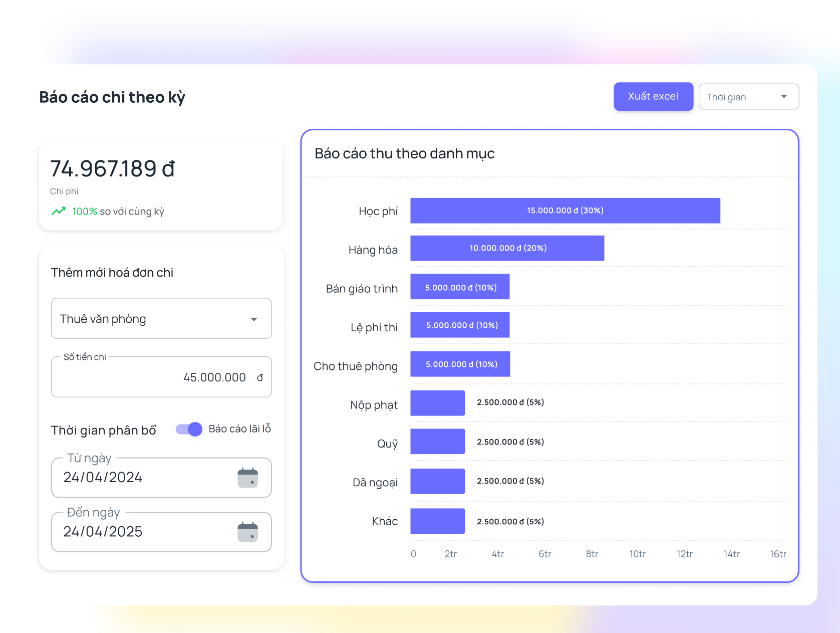Click the Quỹ bar in the chart
Image resolution: width=840 pixels, height=633 pixels.
click(437, 442)
